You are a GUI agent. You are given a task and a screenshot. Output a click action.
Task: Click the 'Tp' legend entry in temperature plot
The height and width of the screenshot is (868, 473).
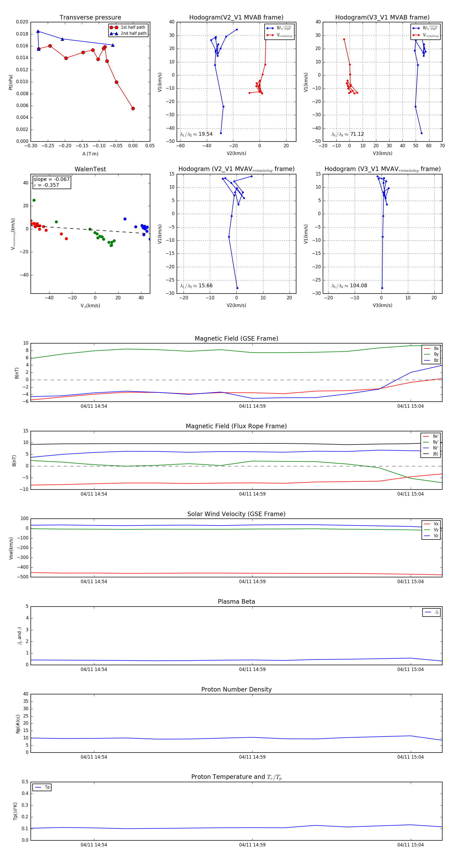[x=42, y=788]
